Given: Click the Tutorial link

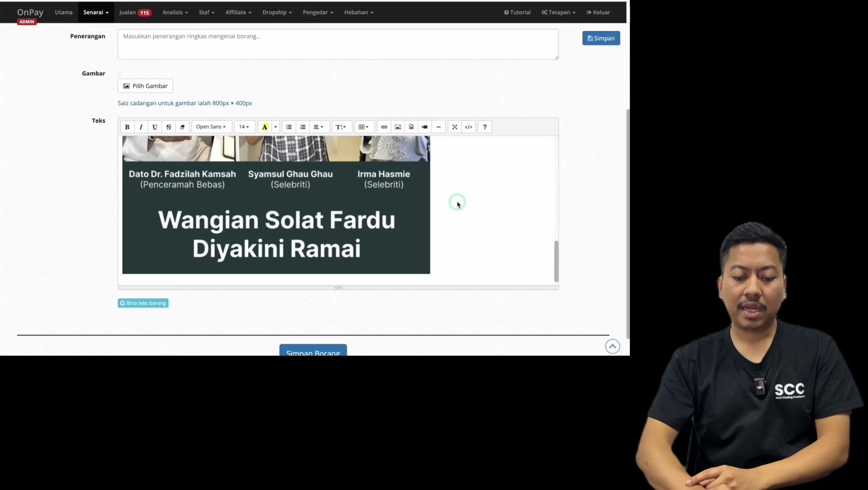Looking at the screenshot, I should tap(517, 12).
